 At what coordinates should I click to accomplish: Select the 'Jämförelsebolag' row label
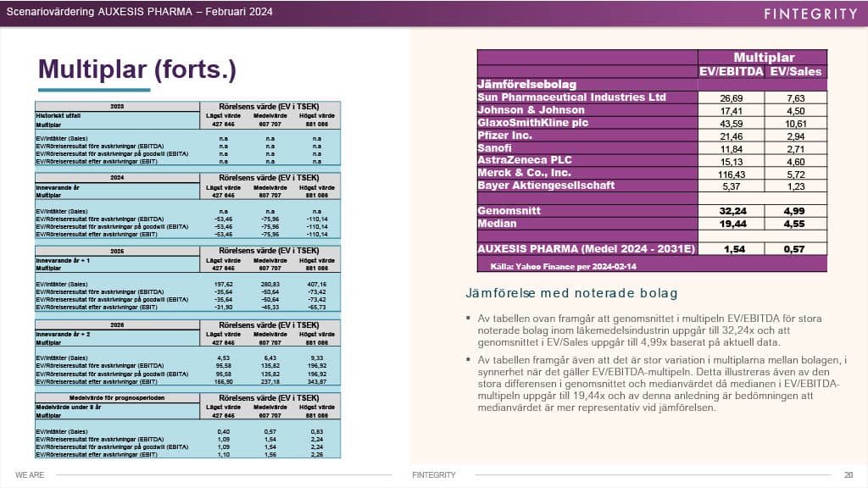pos(527,85)
